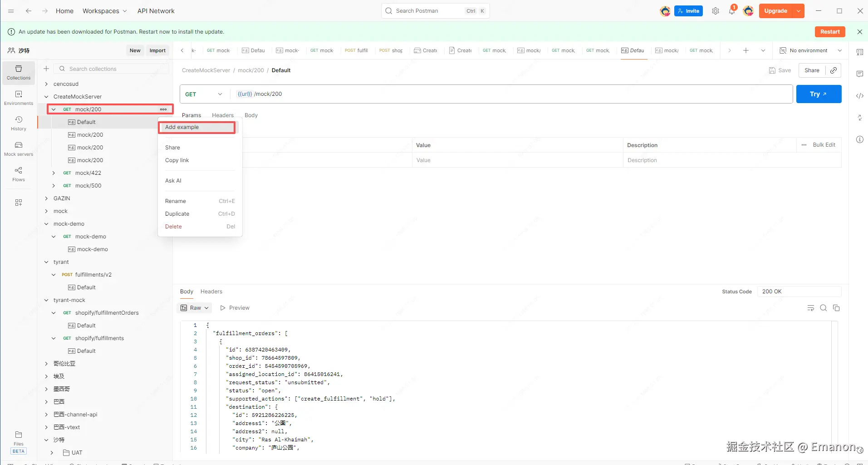Screen dimensions: 868x465
Task: Copy the response body to clipboard
Action: tap(836, 308)
